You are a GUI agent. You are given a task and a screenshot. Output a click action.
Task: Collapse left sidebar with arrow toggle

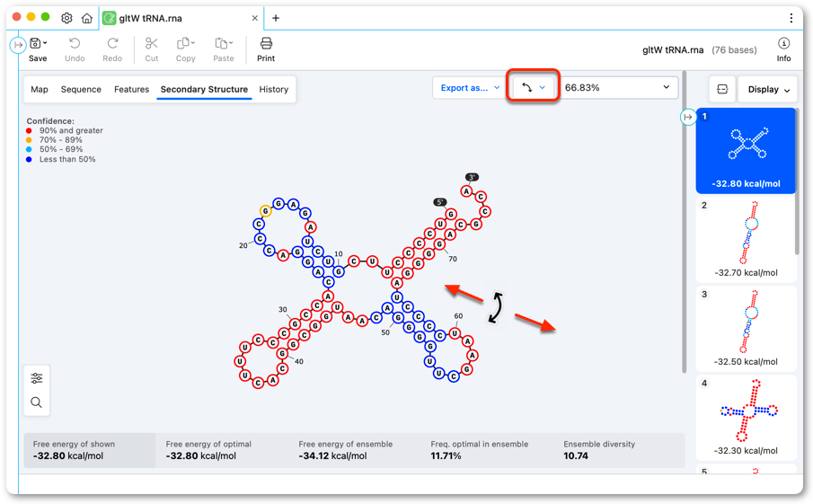18,45
